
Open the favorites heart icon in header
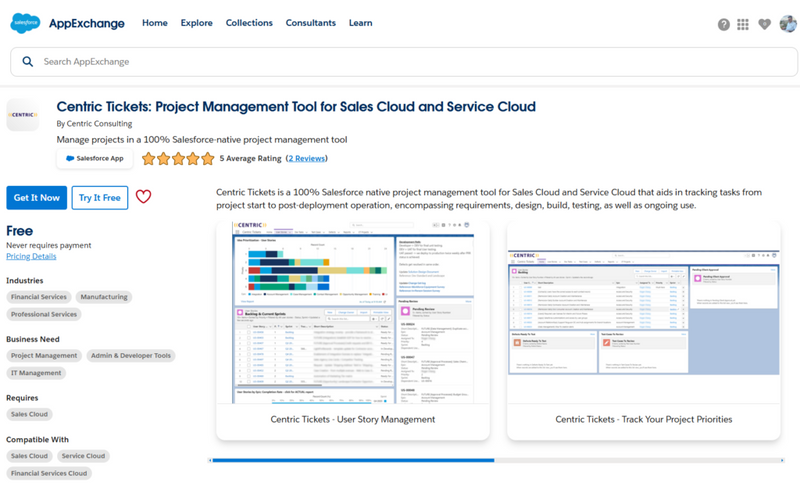pyautogui.click(x=764, y=24)
